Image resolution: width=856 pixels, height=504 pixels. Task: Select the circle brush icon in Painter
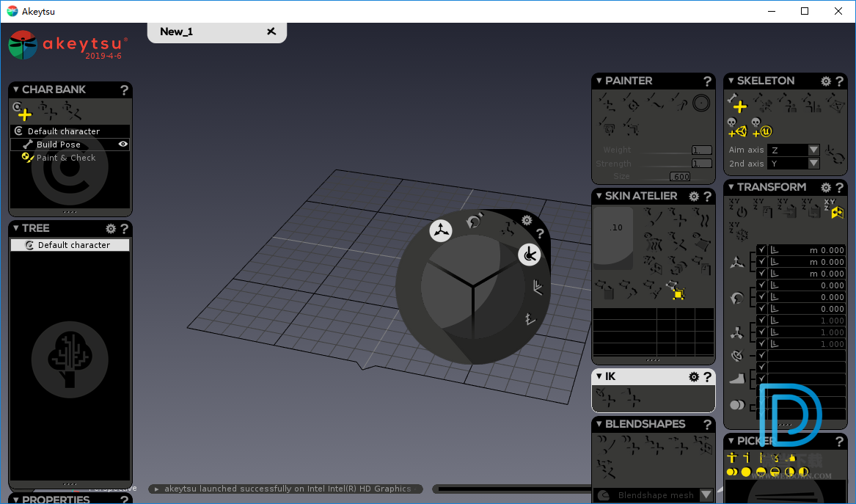point(701,103)
